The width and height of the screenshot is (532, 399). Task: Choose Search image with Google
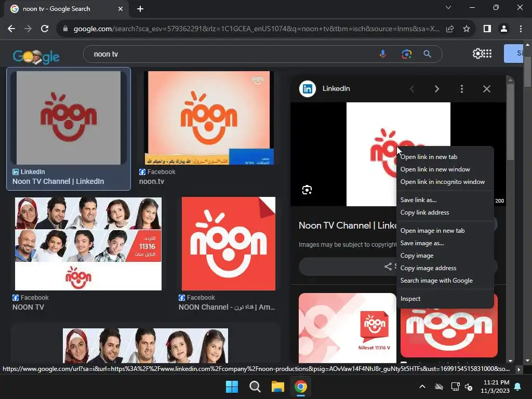(x=436, y=281)
